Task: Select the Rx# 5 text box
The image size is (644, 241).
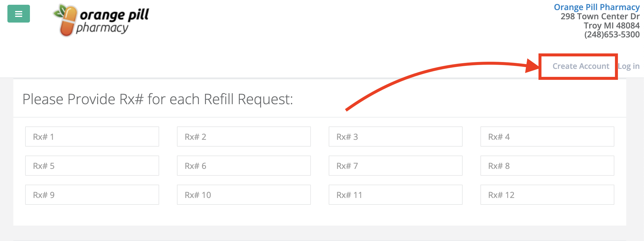Action: [92, 166]
